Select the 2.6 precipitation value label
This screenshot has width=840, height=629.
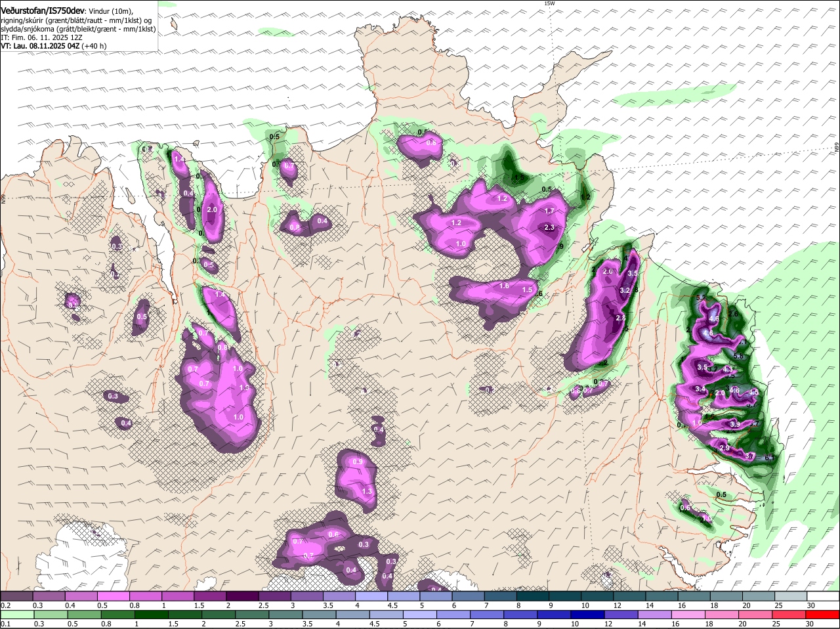point(734,314)
